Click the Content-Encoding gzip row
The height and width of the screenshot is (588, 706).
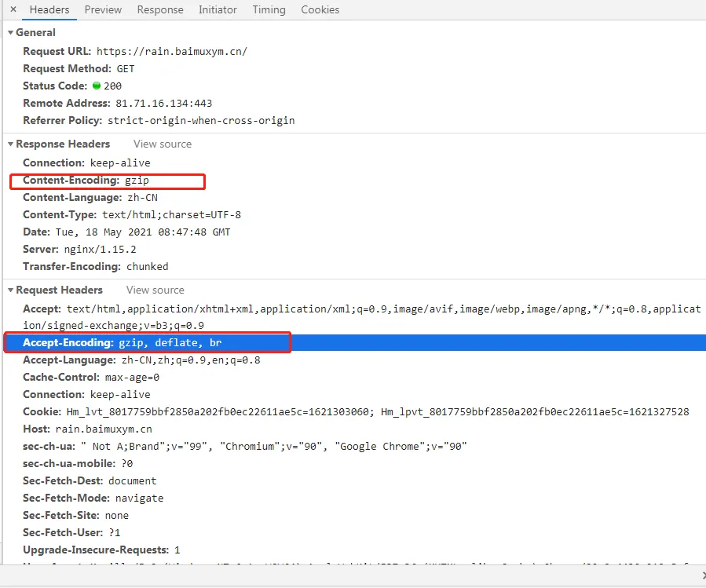(86, 181)
